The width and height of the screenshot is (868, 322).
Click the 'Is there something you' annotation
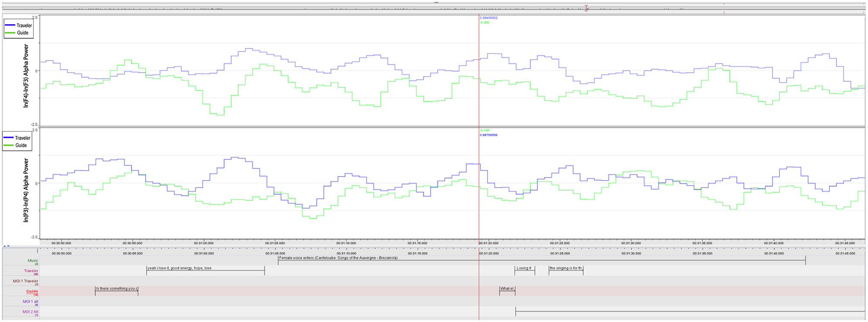(x=116, y=289)
